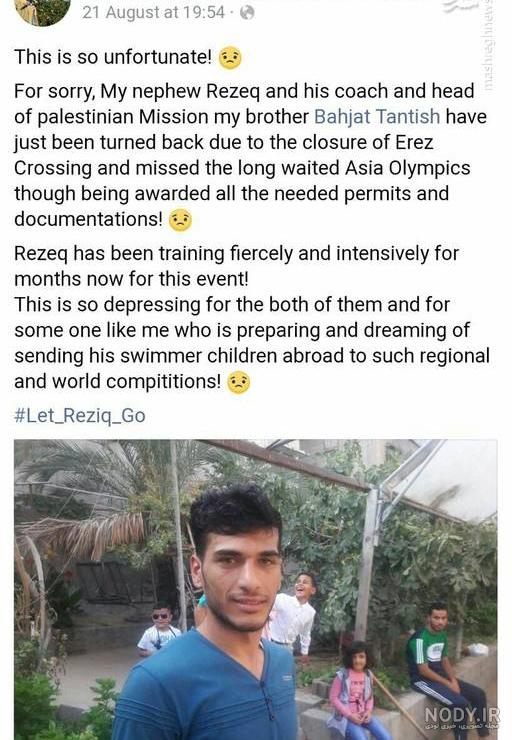Click the globe public privacy icon

[x=247, y=13]
